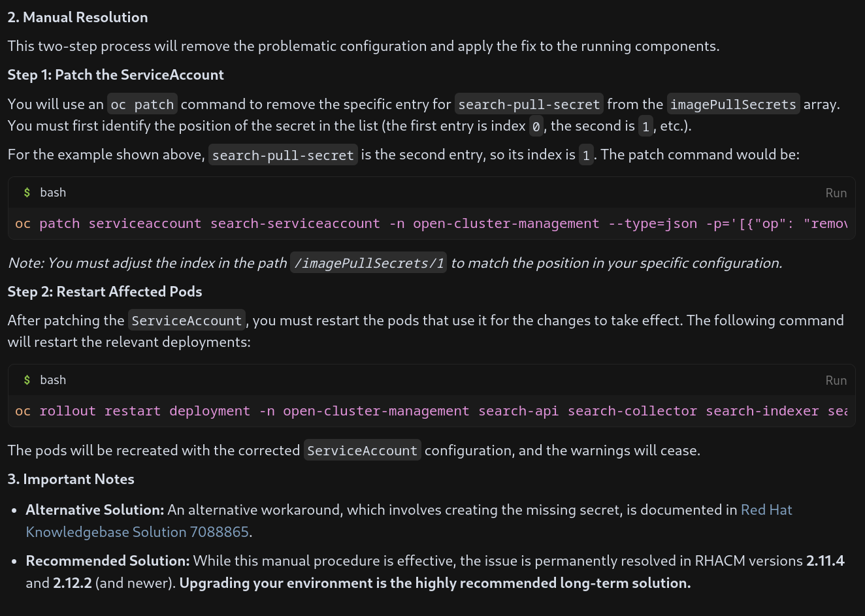This screenshot has height=616, width=865.
Task: Open Red Hat Knowledgebase Solution 7088865 link
Action: (x=137, y=532)
